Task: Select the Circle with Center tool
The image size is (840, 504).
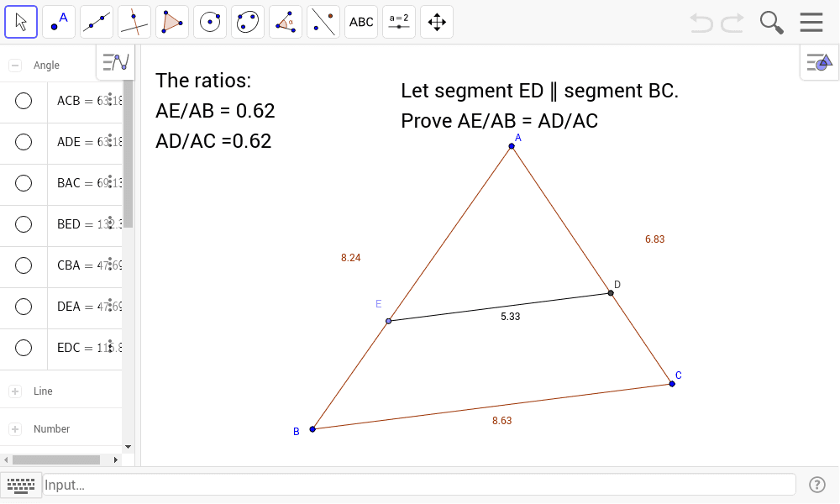Action: point(210,22)
